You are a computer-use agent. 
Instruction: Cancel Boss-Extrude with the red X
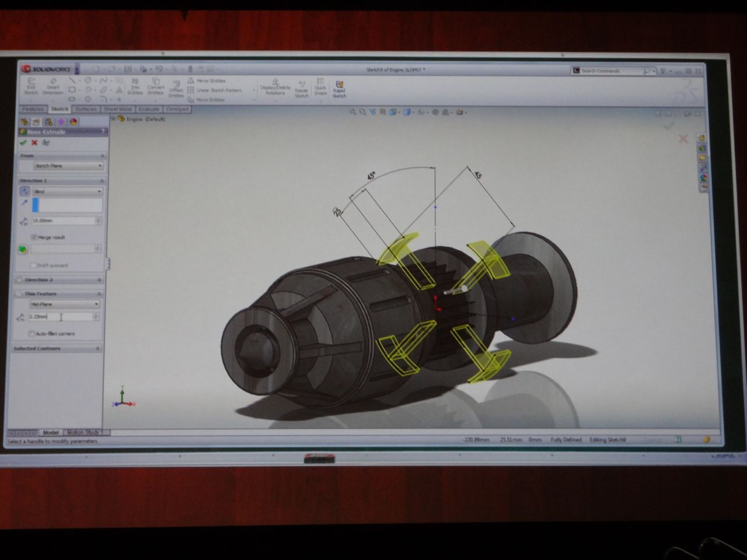(34, 142)
